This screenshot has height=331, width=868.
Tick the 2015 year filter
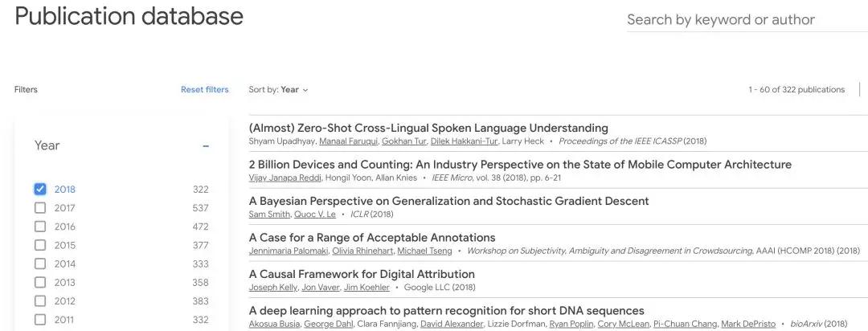click(x=40, y=245)
